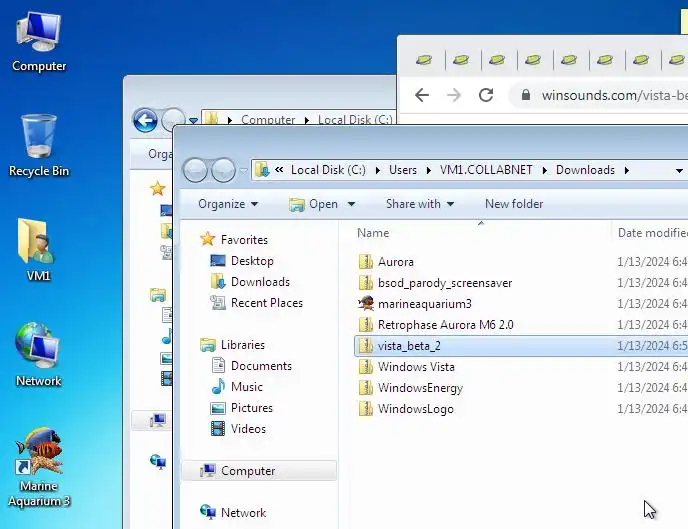Click the Local Disk (C:) breadcrumb in the Downloads window

click(328, 170)
